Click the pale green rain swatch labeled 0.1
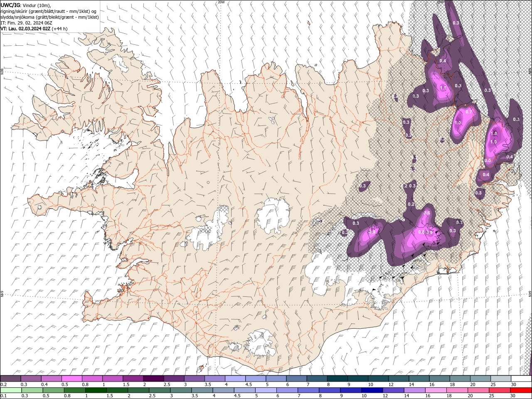Image resolution: width=532 pixels, height=399 pixels. click(x=11, y=390)
